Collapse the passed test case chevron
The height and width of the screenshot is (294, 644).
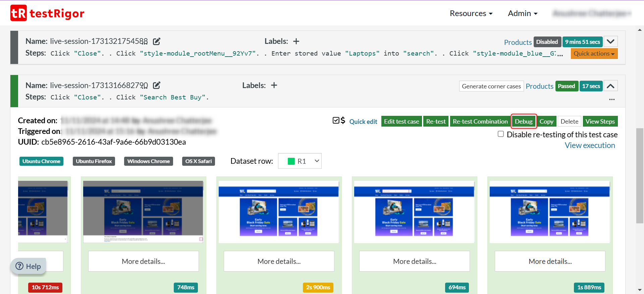tap(610, 86)
